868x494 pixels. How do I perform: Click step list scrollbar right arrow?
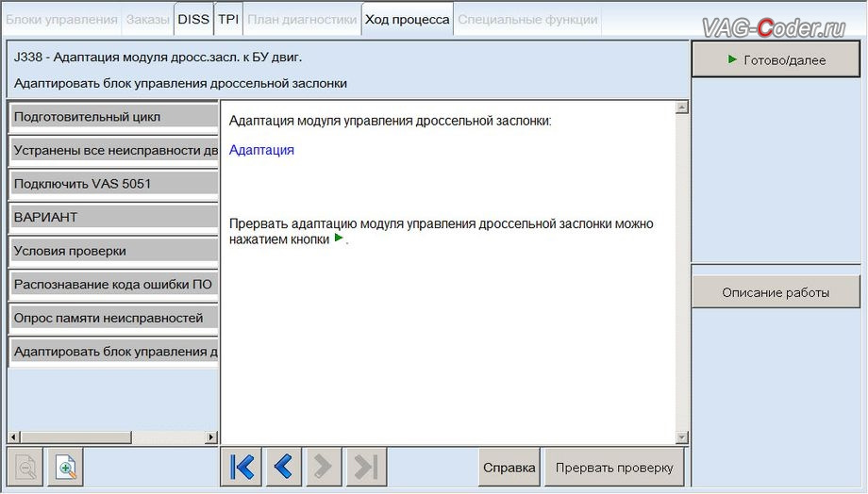pyautogui.click(x=211, y=437)
